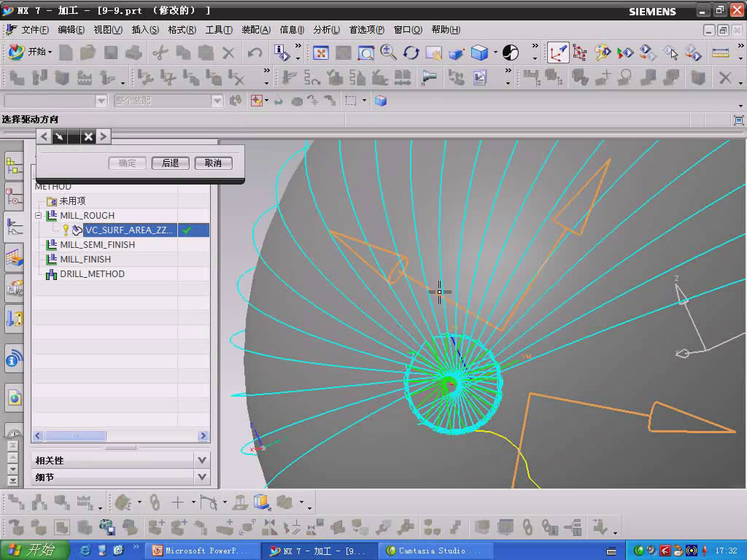Click the full-screen icon right of the prompt line
The image size is (747, 560).
(739, 120)
